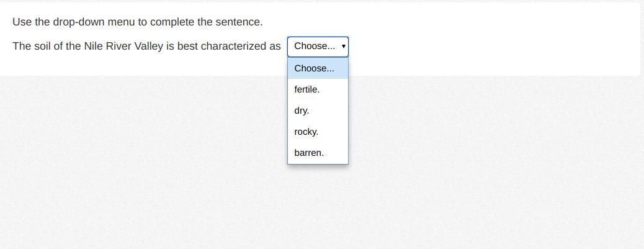Click the word "sentence" in the instructions
This screenshot has width=644, height=249.
[239, 22]
